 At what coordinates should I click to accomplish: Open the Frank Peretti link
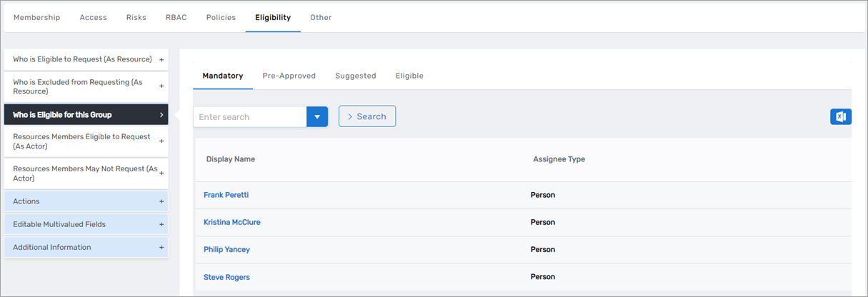pos(226,195)
